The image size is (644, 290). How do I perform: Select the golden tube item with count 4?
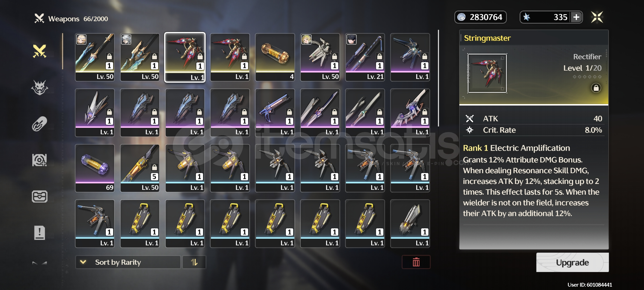coord(275,57)
